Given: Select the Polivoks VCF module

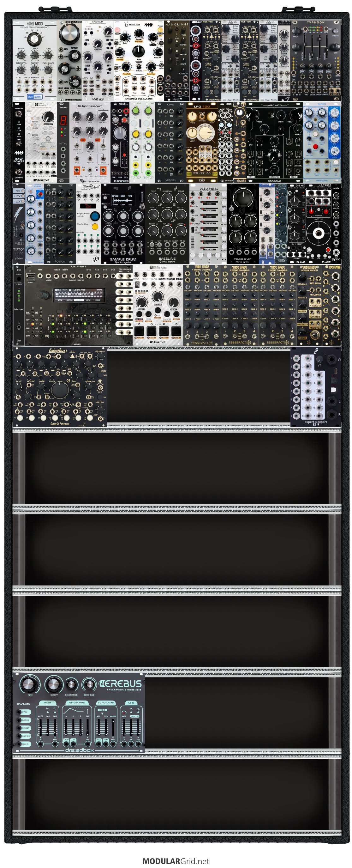Looking at the screenshot, I should [x=243, y=224].
